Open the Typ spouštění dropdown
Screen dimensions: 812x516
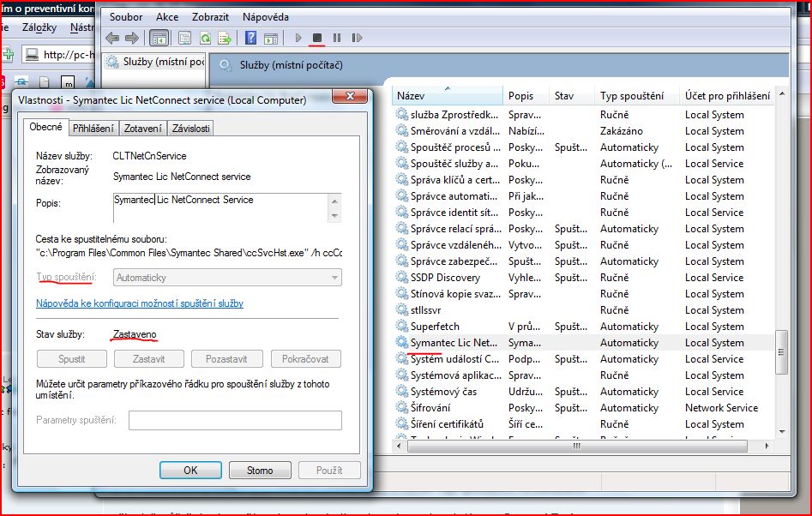pos(227,278)
